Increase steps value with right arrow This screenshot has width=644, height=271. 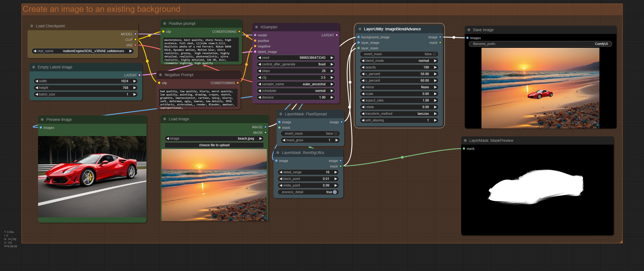point(332,71)
